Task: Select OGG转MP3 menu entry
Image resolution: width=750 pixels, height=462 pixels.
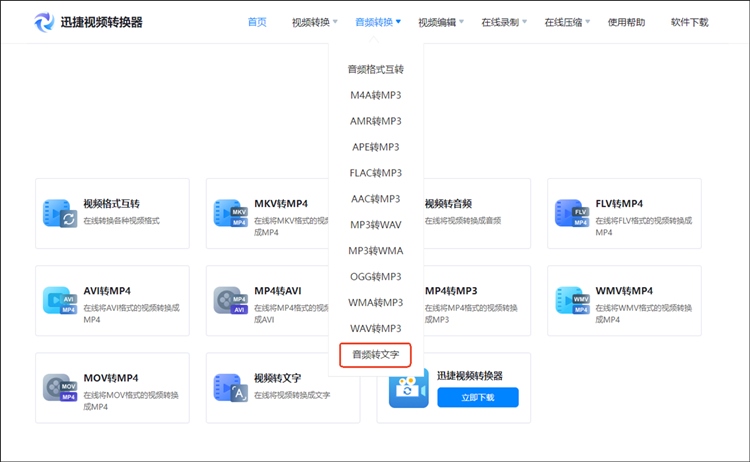Action: click(375, 276)
